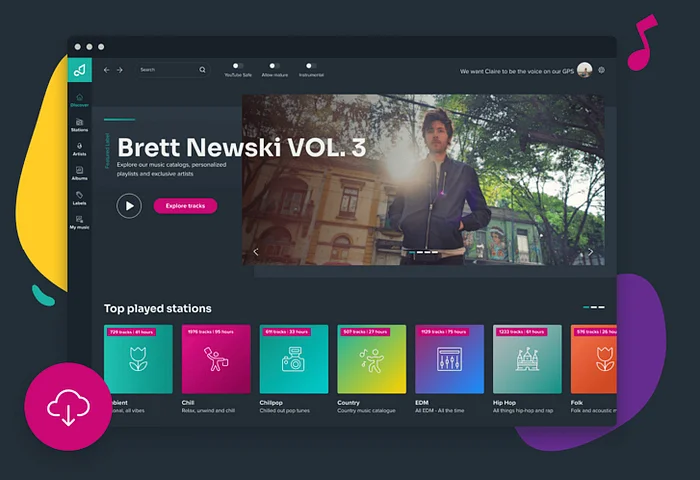The image size is (700, 480).
Task: Open the Stations section in sidebar
Action: tap(79, 125)
